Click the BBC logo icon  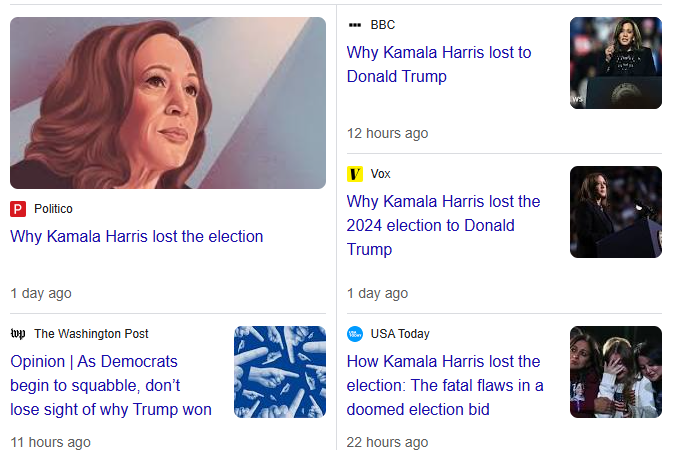pyautogui.click(x=354, y=24)
